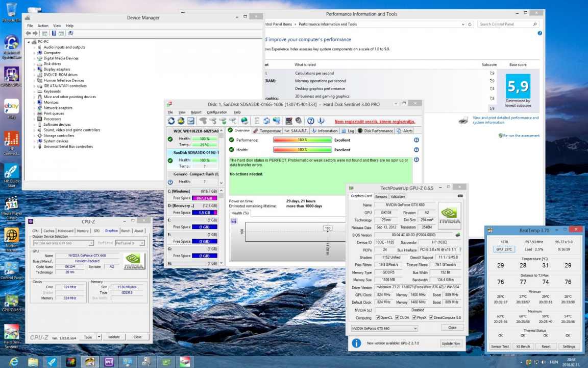Click the Search Control Panel field
The width and height of the screenshot is (588, 368).
[508, 24]
